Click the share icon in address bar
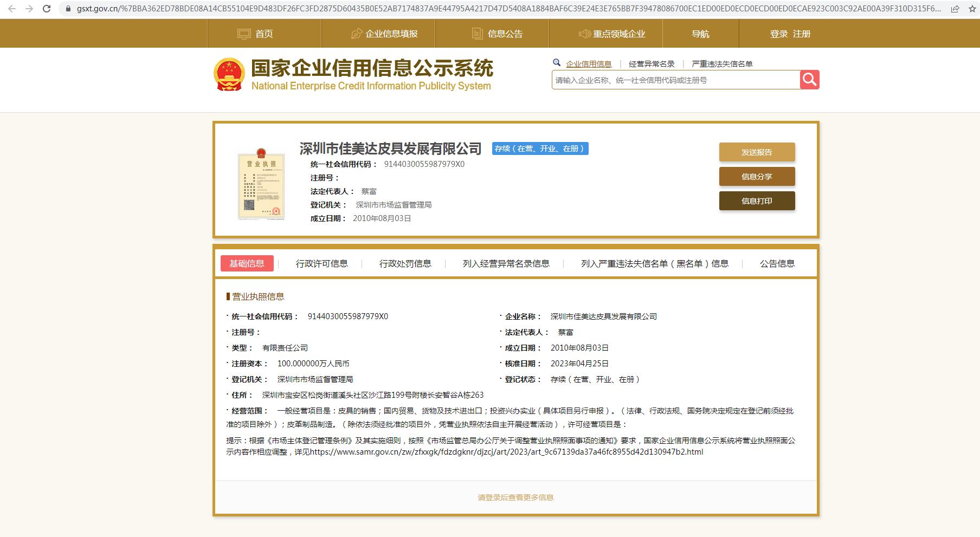 coord(955,9)
